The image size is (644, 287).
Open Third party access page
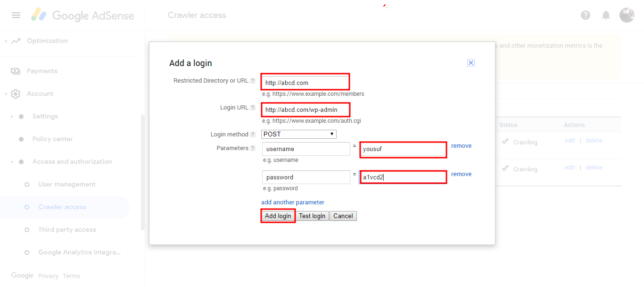pyautogui.click(x=66, y=230)
